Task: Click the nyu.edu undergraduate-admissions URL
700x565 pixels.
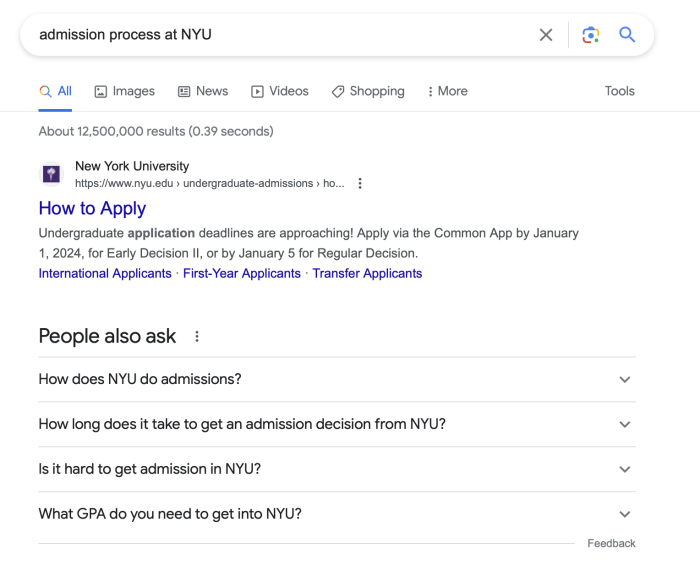Action: coord(209,183)
